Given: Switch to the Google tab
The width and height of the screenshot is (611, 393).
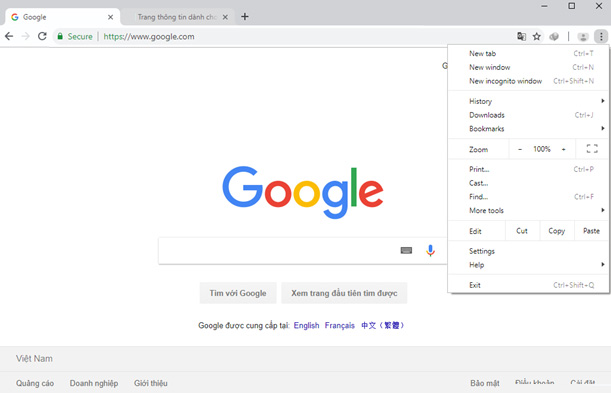Looking at the screenshot, I should coord(62,17).
